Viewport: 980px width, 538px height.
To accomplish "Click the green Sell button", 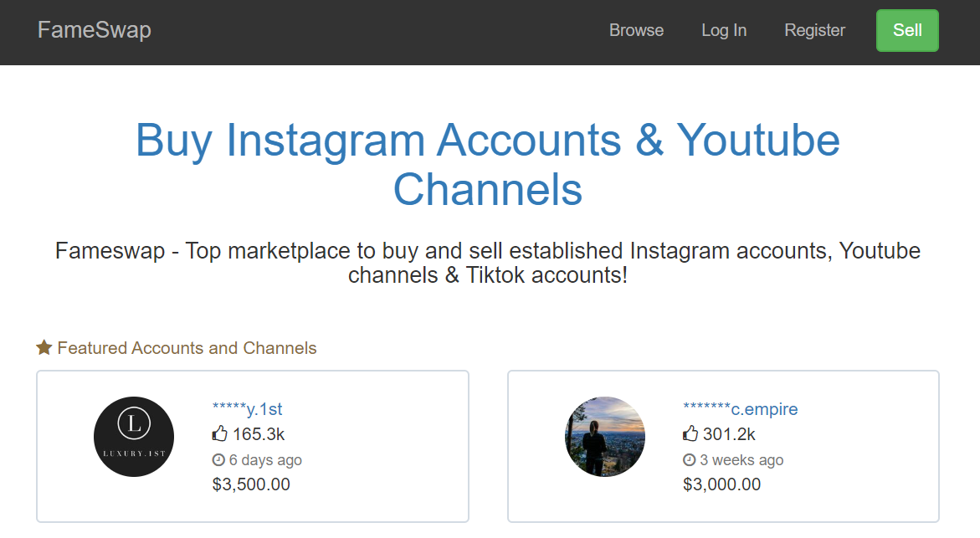I will tap(907, 30).
